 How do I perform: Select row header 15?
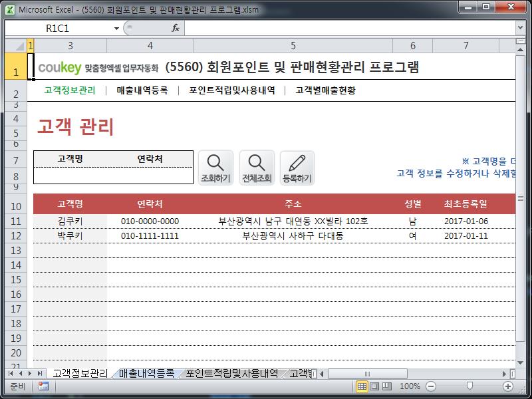(16, 280)
